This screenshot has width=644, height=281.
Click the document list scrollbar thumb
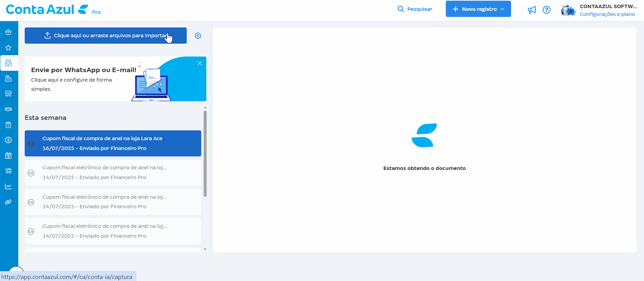(x=205, y=153)
